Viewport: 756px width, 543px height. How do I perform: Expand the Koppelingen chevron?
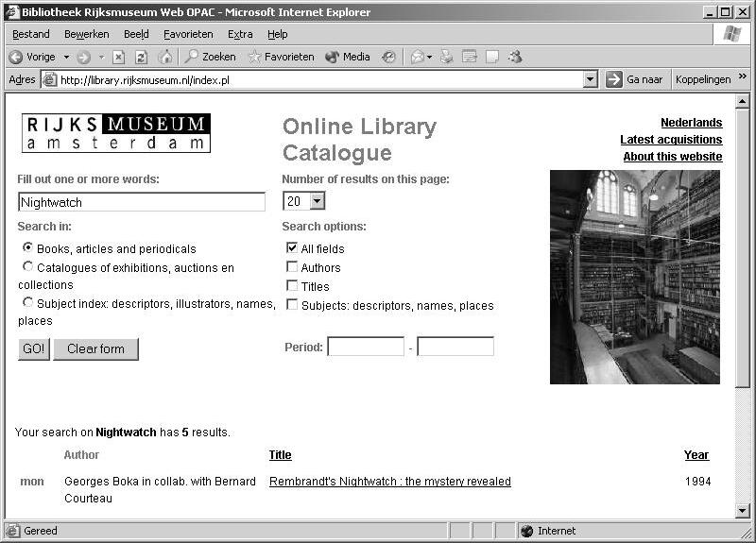(x=743, y=76)
